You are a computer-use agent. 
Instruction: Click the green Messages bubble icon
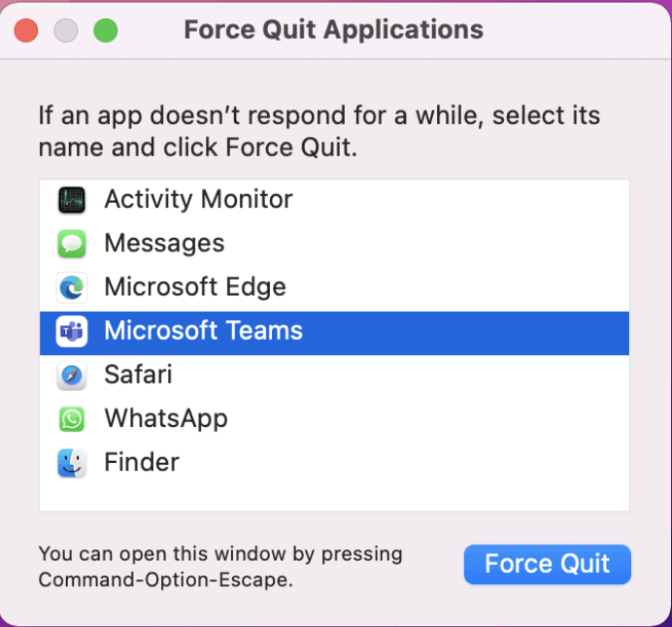(72, 244)
